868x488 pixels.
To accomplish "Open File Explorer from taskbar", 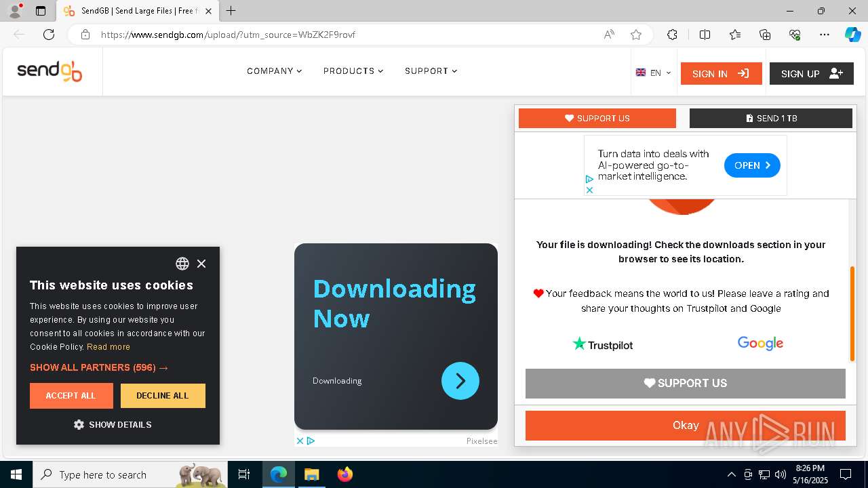I will click(311, 474).
